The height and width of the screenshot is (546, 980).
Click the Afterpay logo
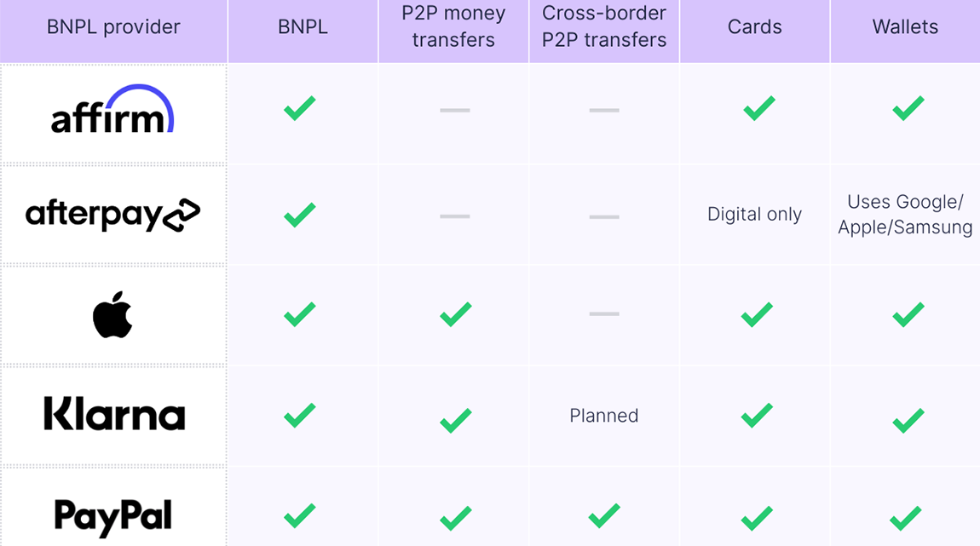point(112,215)
